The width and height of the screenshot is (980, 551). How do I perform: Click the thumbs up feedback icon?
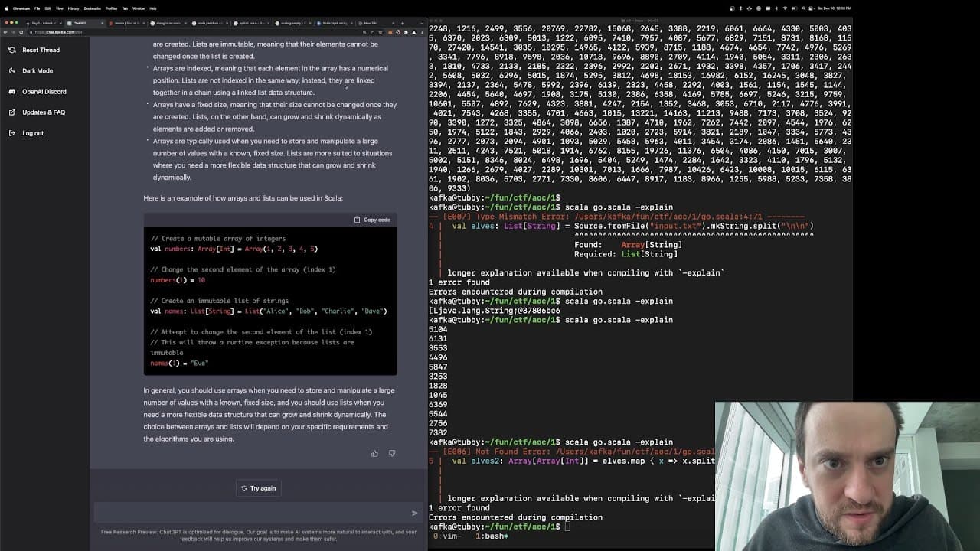(x=374, y=453)
